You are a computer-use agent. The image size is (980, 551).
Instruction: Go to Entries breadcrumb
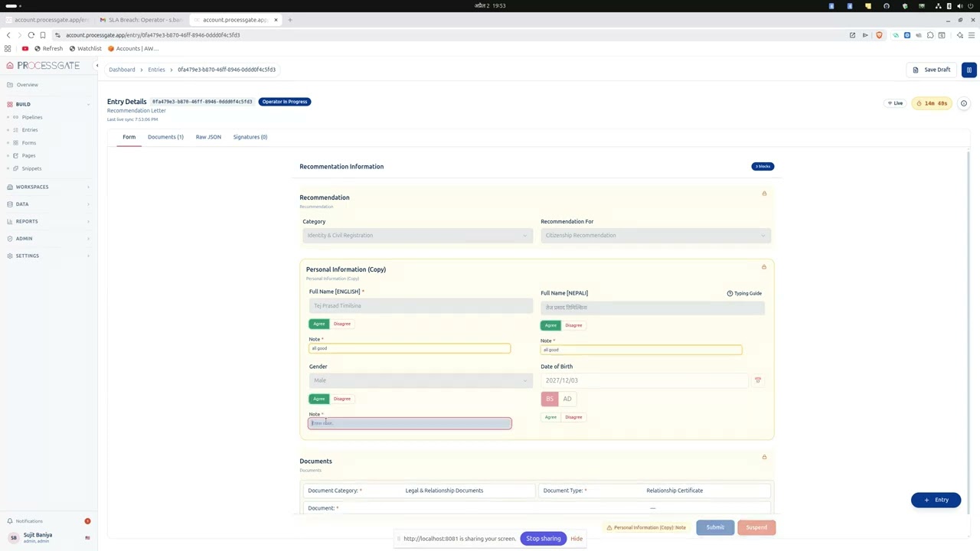(156, 70)
